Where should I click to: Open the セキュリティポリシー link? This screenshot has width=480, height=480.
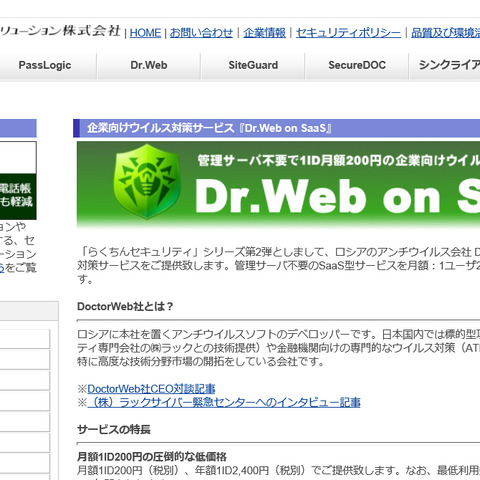coord(348,33)
